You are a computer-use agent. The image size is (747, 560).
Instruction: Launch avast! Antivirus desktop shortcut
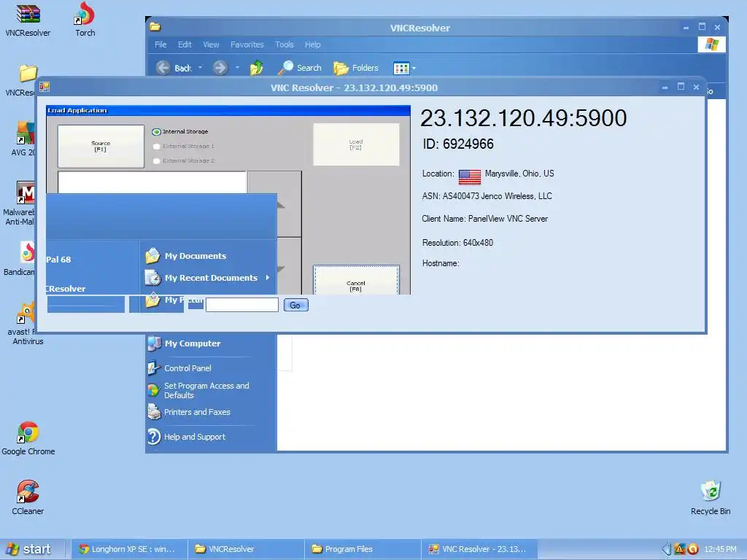[26, 312]
